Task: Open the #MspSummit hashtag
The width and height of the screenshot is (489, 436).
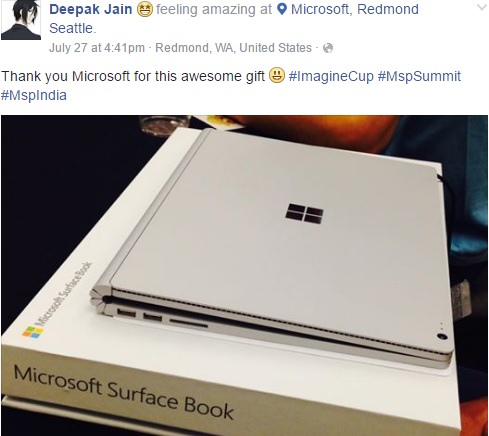Action: pyautogui.click(x=419, y=76)
